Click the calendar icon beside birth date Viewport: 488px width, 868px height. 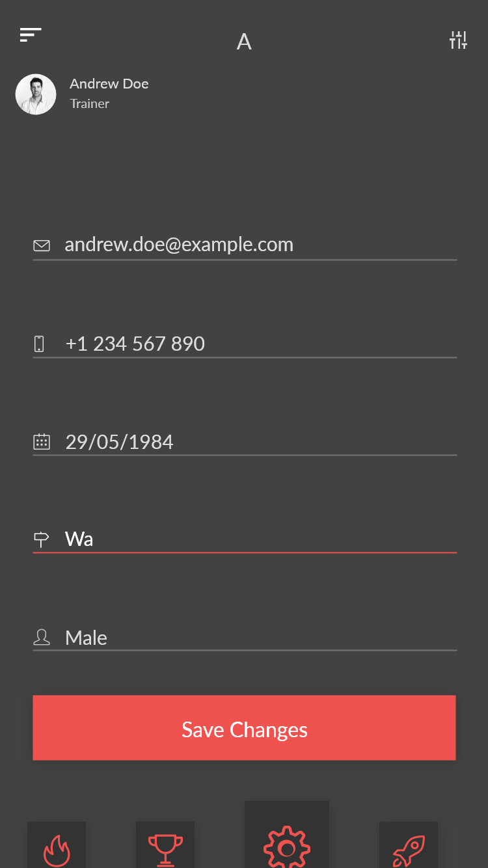pos(42,442)
